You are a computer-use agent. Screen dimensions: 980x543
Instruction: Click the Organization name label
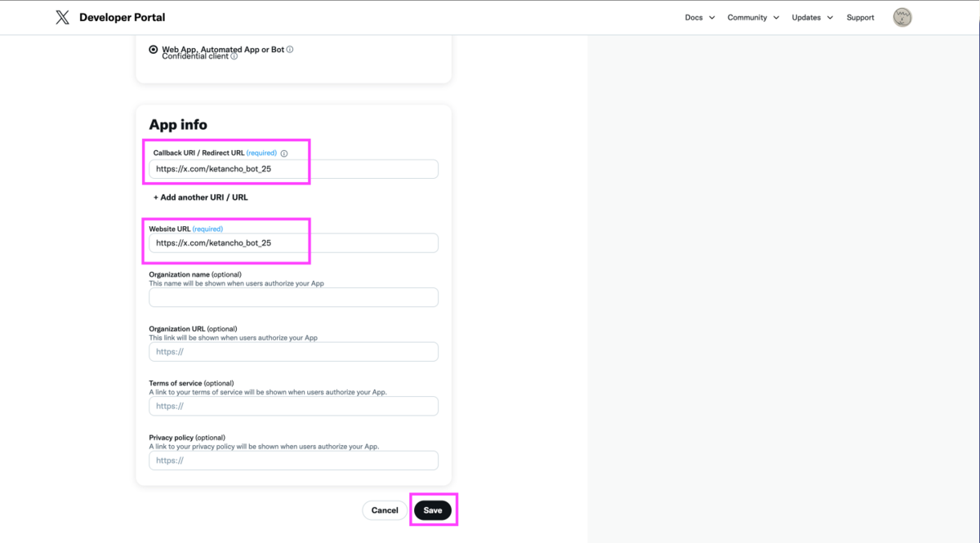pos(179,274)
